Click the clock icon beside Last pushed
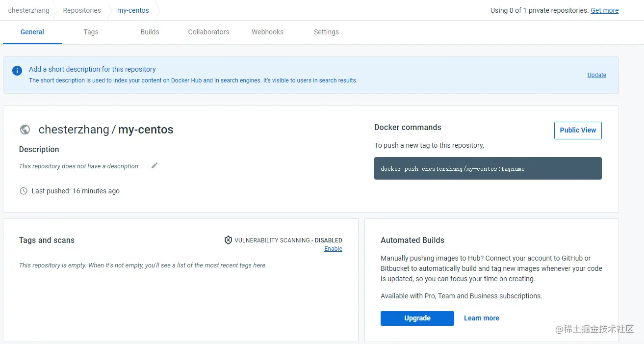This screenshot has height=344, width=644. click(24, 191)
